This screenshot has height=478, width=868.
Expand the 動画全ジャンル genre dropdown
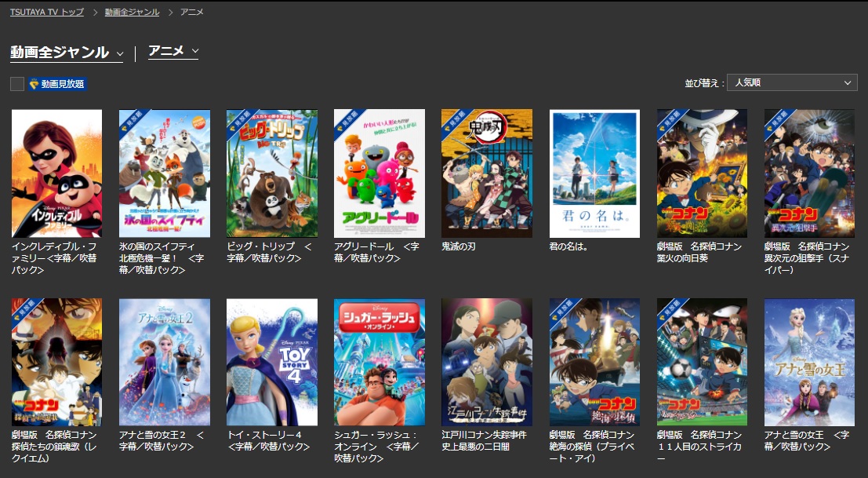[x=67, y=52]
